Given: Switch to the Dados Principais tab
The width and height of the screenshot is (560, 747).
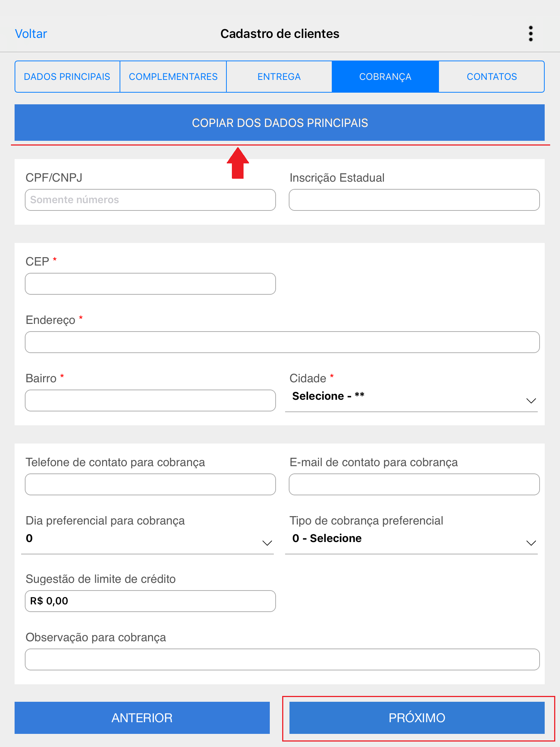Looking at the screenshot, I should point(67,77).
